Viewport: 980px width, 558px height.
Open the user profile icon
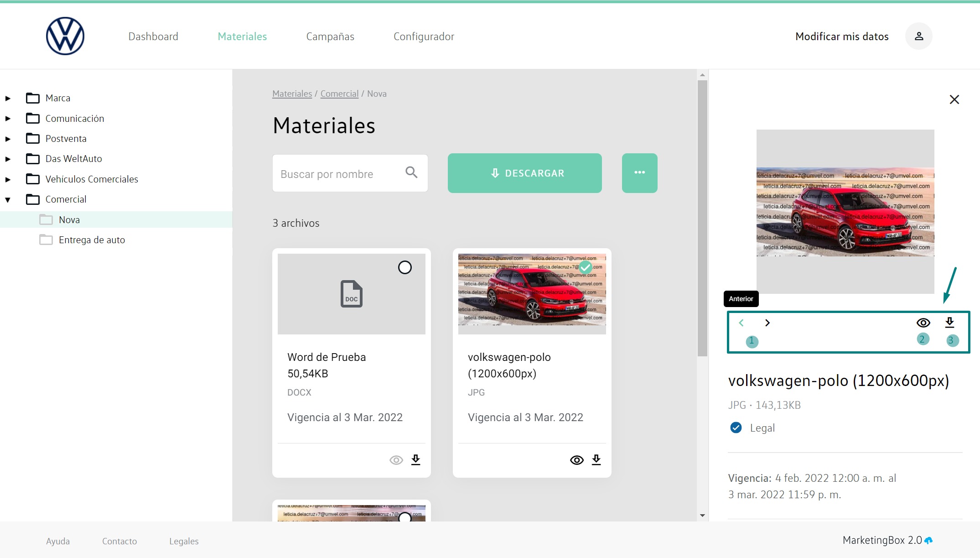(919, 36)
